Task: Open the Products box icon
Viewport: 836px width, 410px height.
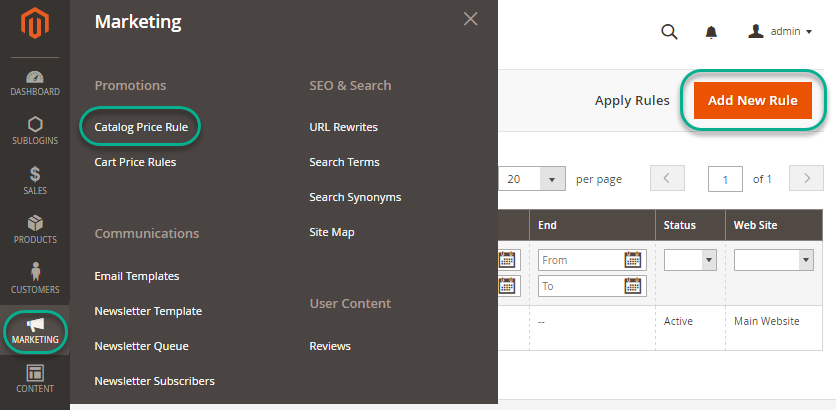Action: pyautogui.click(x=35, y=230)
